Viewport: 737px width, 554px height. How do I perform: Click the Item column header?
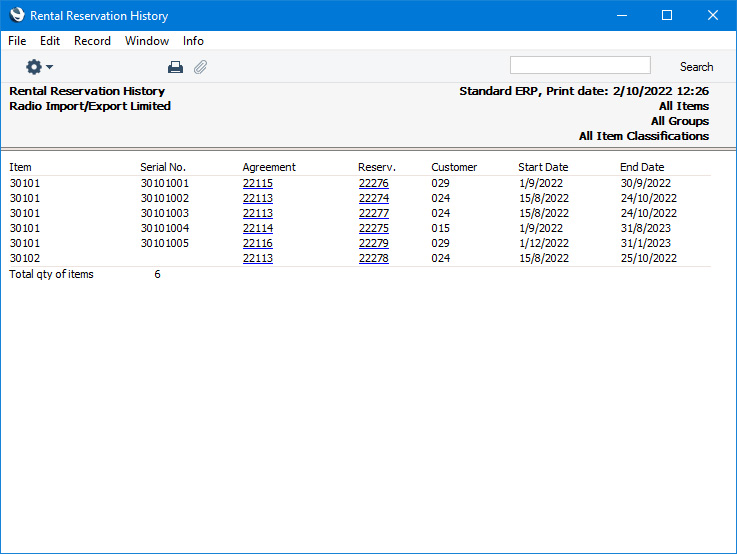[x=20, y=167]
